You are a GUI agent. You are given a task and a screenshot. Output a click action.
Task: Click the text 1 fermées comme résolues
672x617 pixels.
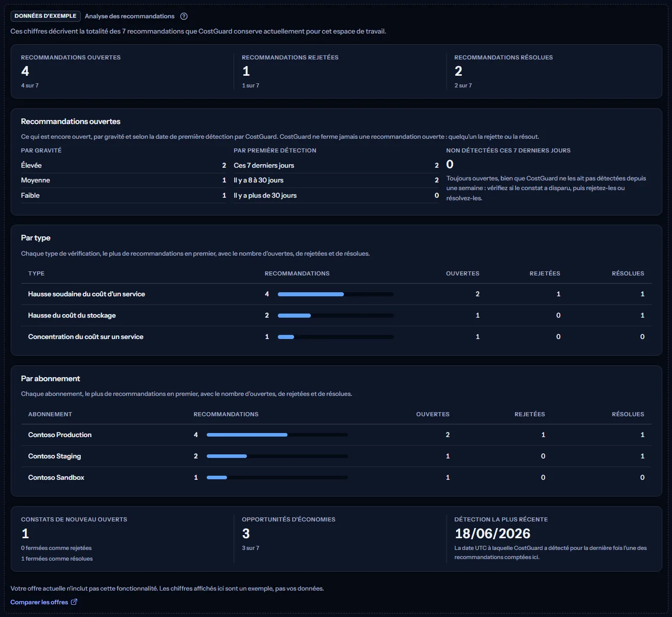pos(57,559)
